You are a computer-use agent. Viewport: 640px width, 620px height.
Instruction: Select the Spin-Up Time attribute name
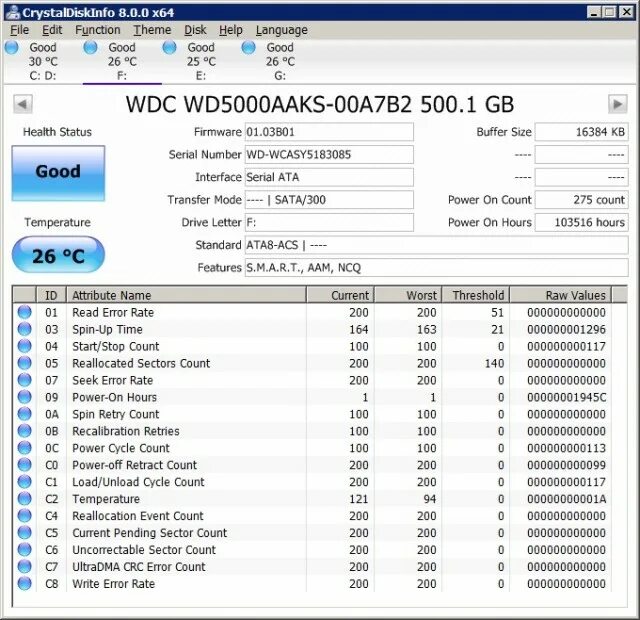(x=107, y=329)
